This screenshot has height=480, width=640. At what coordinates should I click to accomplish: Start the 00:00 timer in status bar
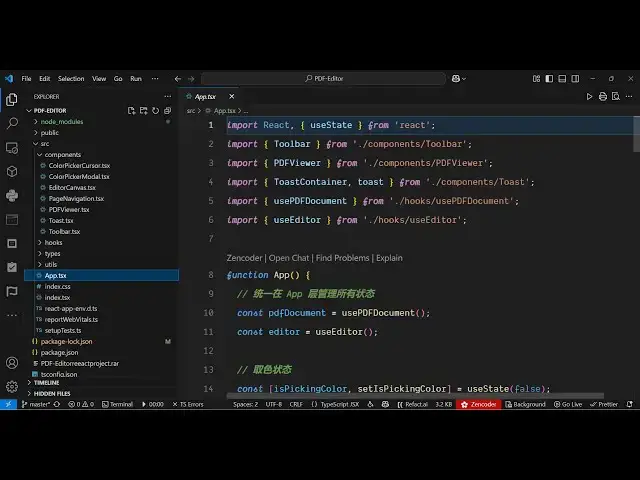pos(153,404)
